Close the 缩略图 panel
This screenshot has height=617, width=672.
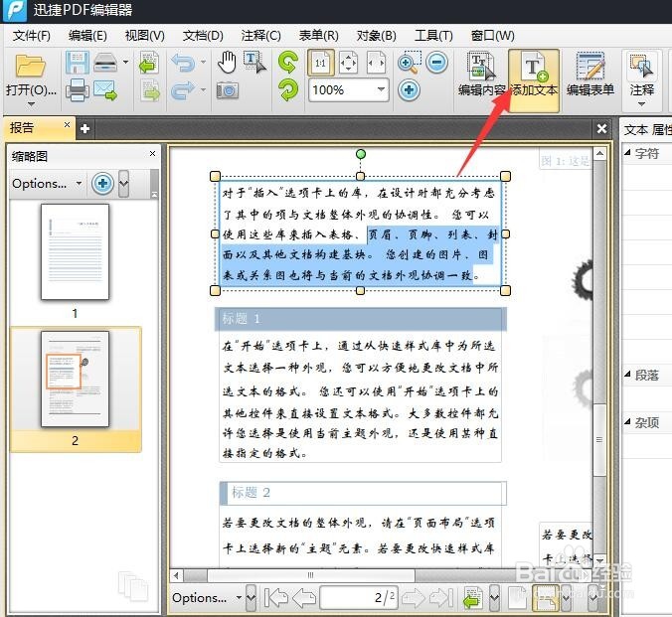152,153
